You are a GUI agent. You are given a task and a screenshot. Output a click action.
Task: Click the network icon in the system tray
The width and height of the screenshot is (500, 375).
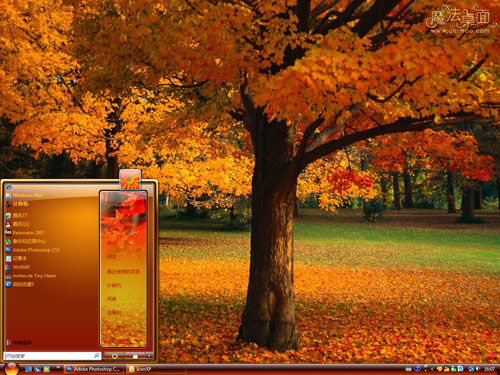(471, 369)
